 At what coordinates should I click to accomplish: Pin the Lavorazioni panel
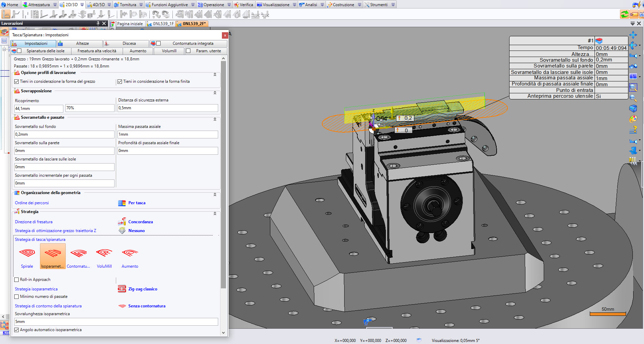tap(98, 23)
